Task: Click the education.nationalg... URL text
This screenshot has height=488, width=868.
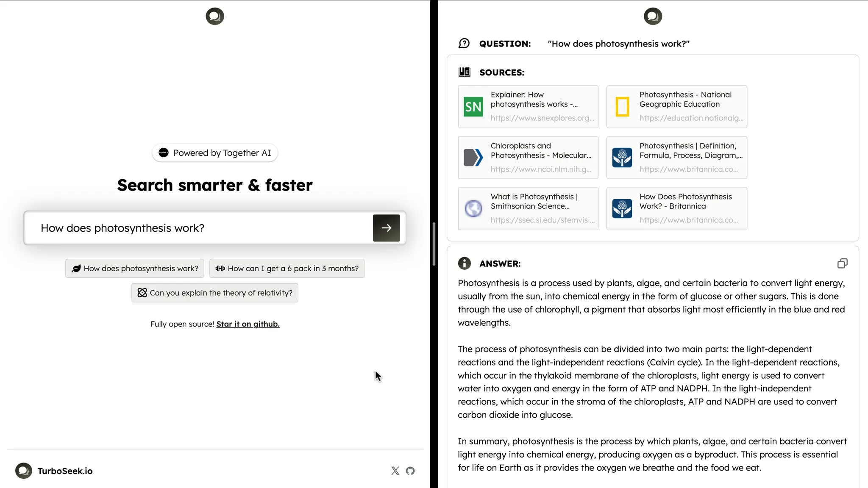Action: click(x=691, y=118)
